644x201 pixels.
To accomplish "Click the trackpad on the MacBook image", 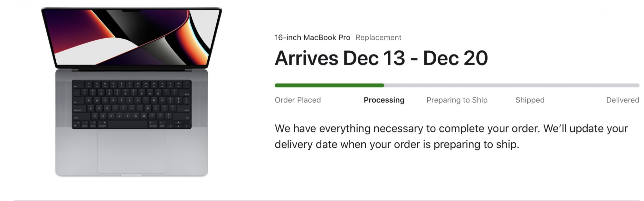I will tap(131, 152).
